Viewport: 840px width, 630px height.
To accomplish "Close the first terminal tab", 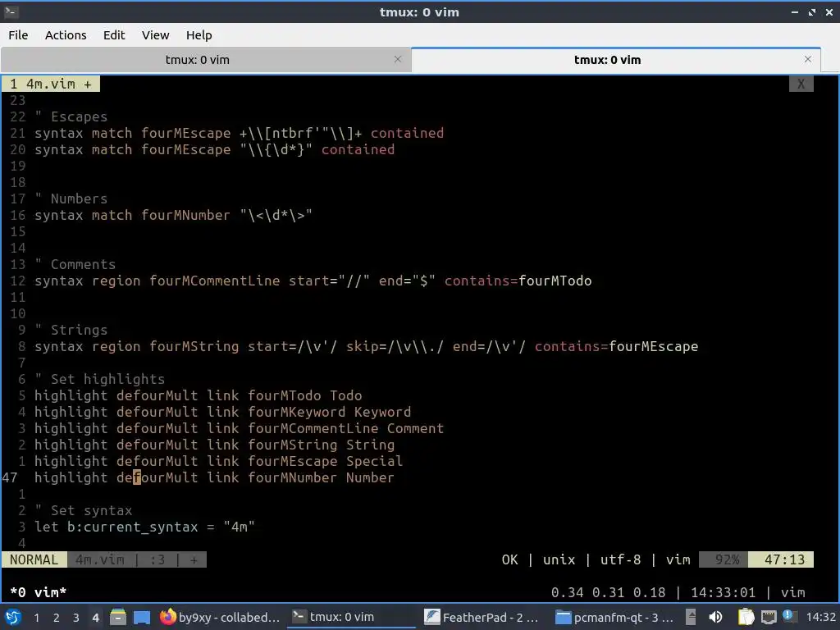I will (398, 59).
